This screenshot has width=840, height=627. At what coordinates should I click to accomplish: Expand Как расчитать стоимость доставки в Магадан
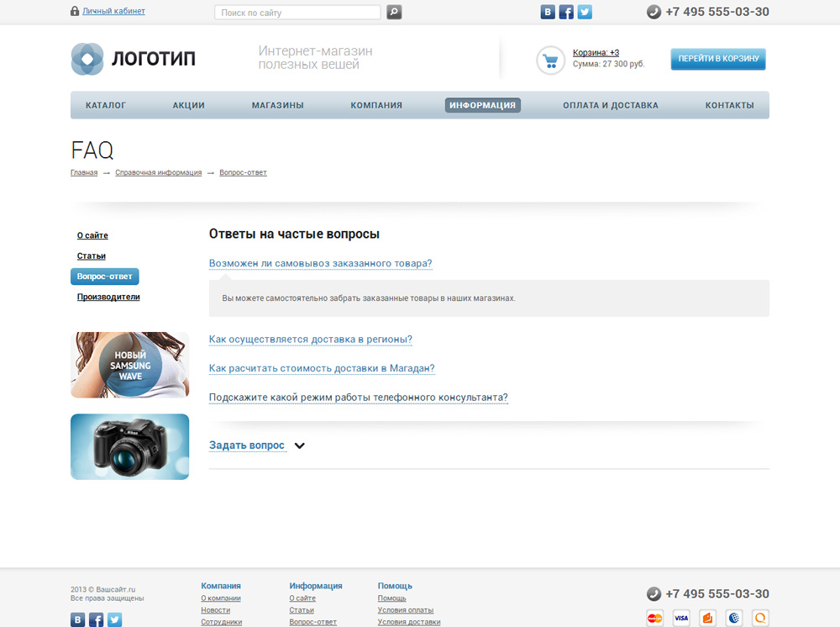[x=322, y=369]
